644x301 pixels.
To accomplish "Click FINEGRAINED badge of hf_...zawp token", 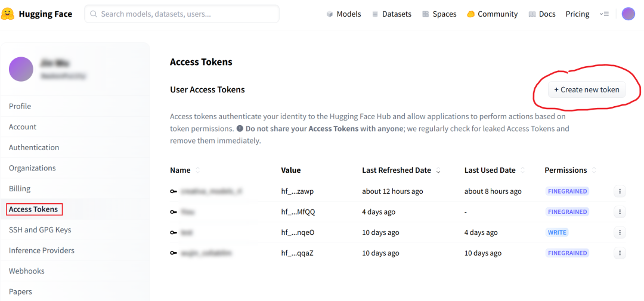I will tap(567, 191).
